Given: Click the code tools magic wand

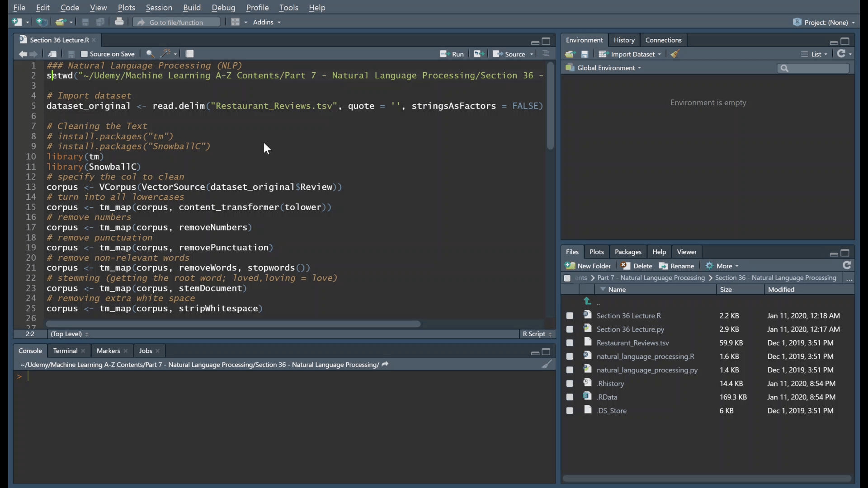Looking at the screenshot, I should (166, 54).
